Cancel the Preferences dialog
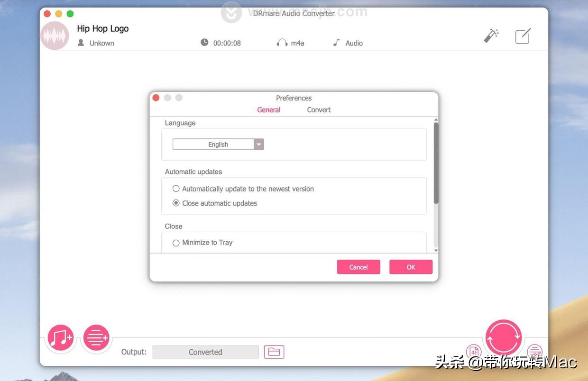This screenshot has height=381, width=588. click(x=358, y=266)
